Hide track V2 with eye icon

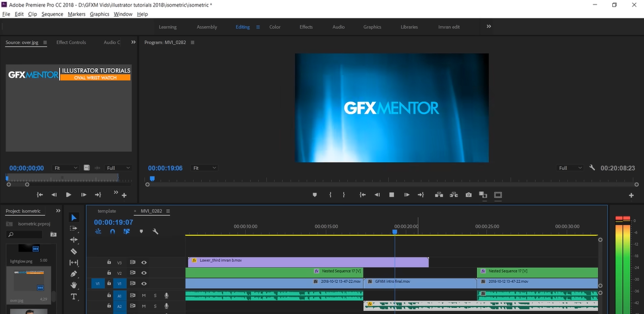pos(144,273)
